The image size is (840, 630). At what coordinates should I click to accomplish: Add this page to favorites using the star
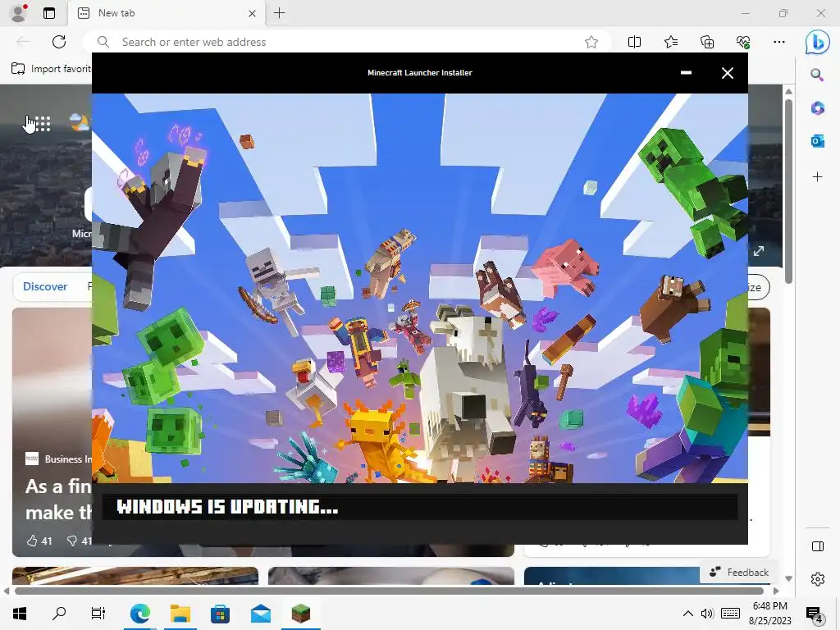pyautogui.click(x=591, y=42)
